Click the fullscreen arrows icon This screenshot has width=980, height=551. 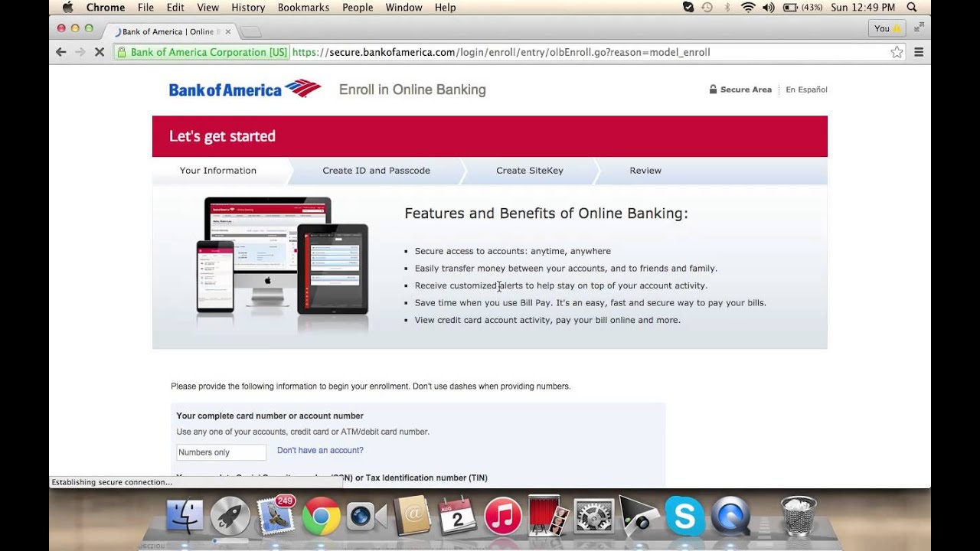point(919,28)
